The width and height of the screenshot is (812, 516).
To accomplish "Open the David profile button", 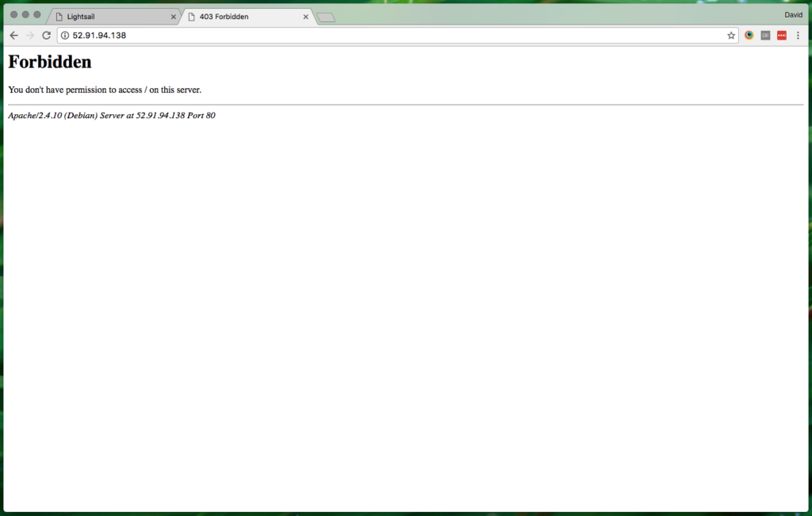I will (793, 14).
